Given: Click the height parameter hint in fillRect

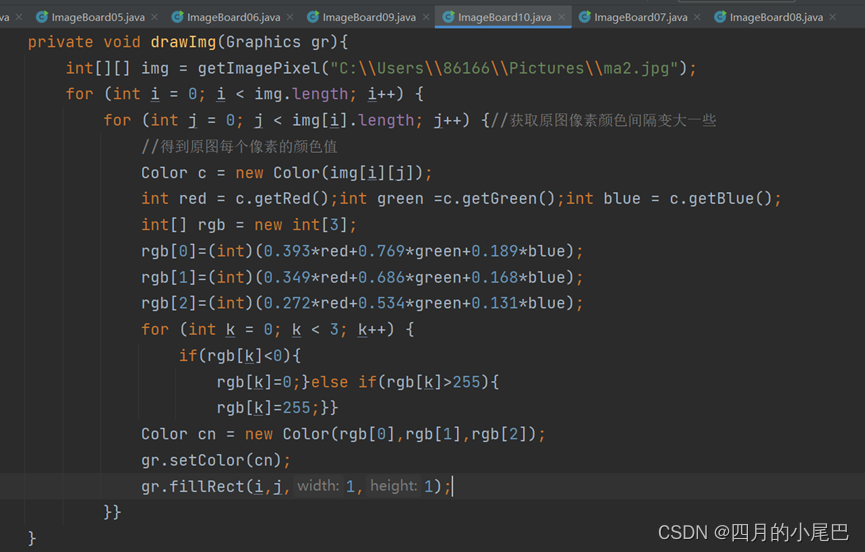Looking at the screenshot, I should [x=393, y=486].
